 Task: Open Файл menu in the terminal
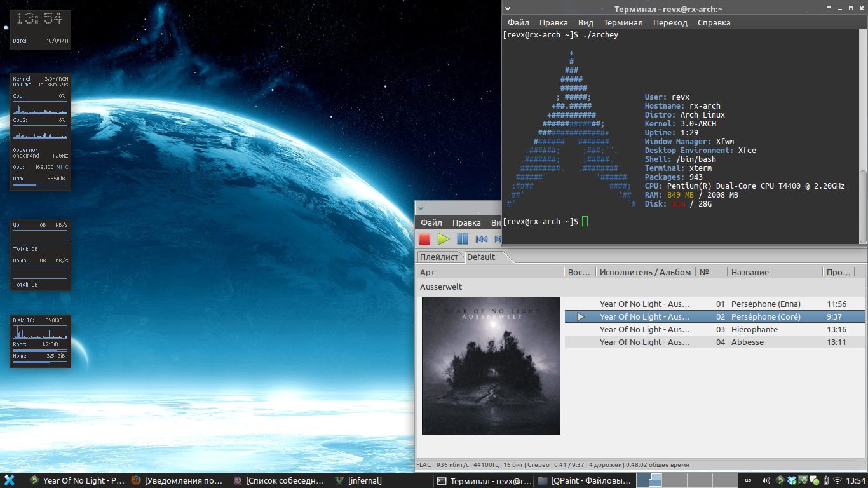519,22
